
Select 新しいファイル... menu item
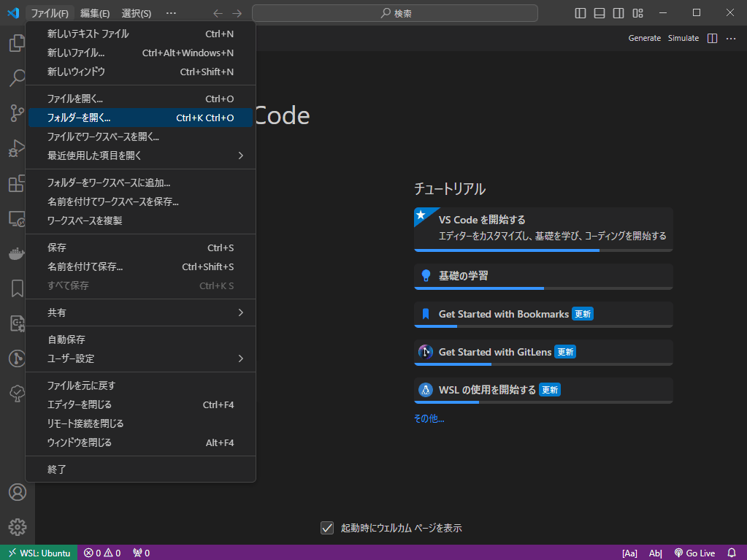pos(140,53)
